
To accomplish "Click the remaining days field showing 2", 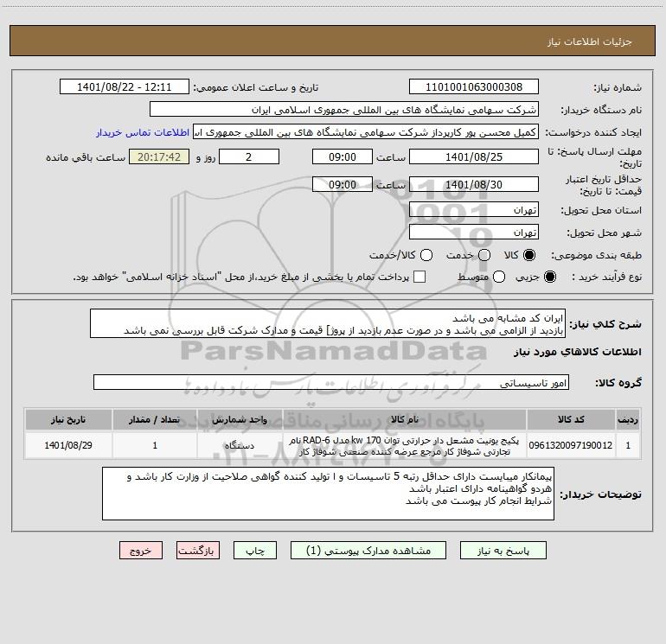I will (249, 157).
